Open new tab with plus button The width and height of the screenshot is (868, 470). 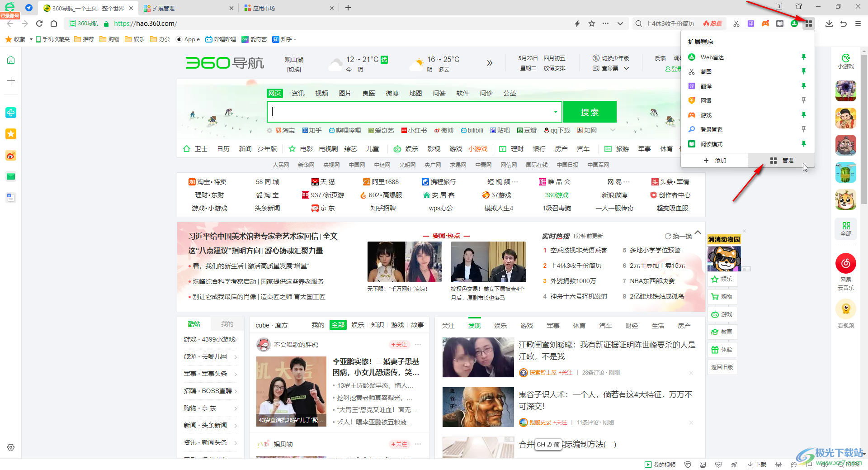[348, 8]
